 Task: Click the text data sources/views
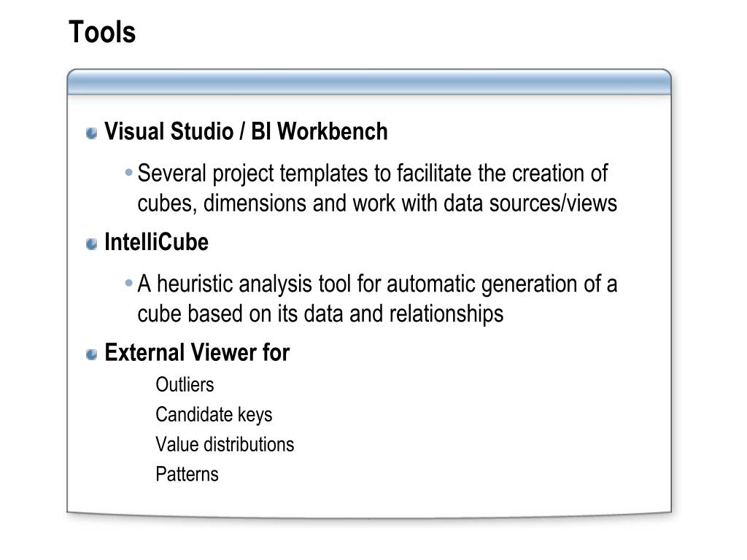[530, 203]
